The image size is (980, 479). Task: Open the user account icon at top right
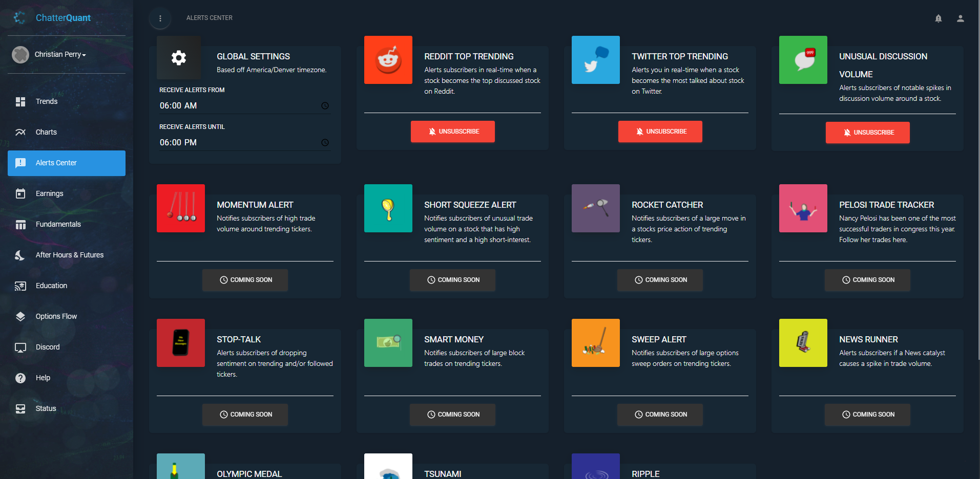click(961, 18)
